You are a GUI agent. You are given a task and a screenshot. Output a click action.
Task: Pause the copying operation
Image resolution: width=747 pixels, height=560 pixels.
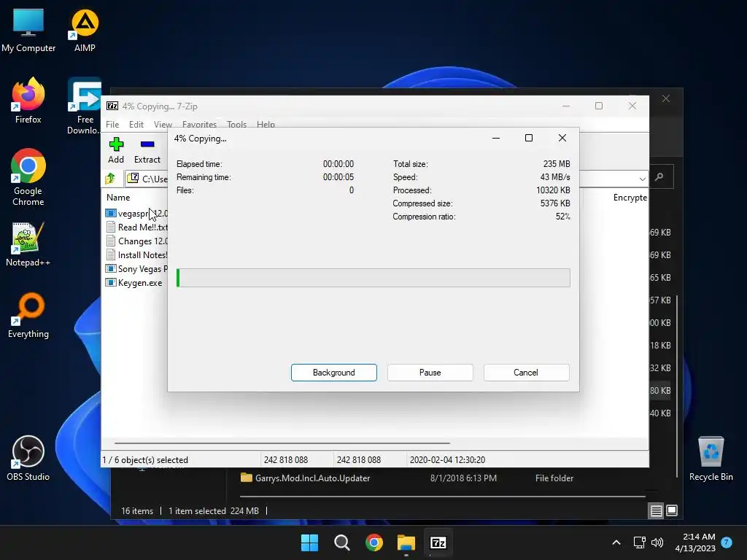pyautogui.click(x=430, y=373)
